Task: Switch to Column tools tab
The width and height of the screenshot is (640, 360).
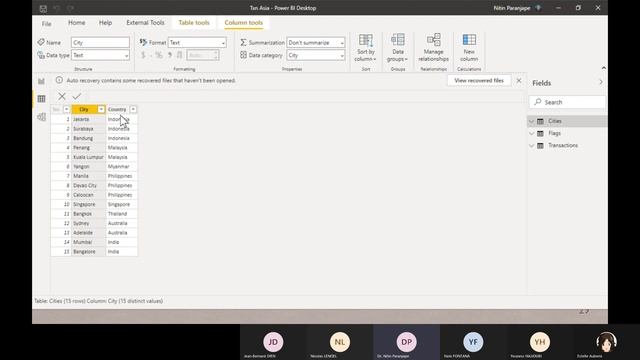Action: coord(244,23)
